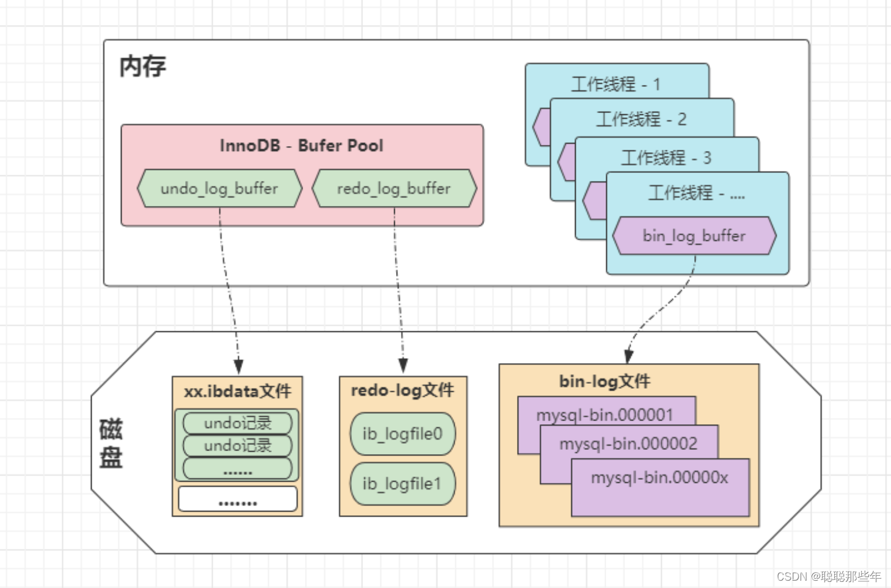Screen dimensions: 891x588
Task: Select the ib_logfile1 rounded shape
Action: pyautogui.click(x=402, y=484)
